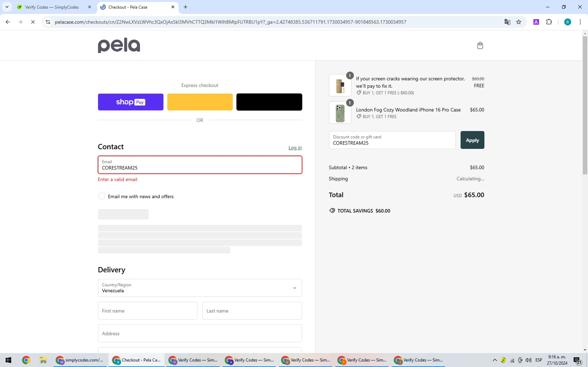588x367 pixels.
Task: Click the TOTAL SAVINGS tag icon
Action: tap(332, 211)
